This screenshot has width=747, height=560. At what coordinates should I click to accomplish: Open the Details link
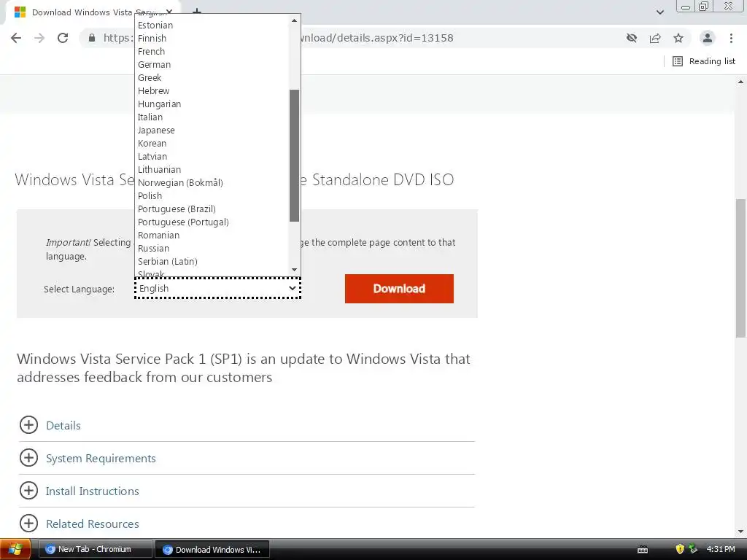pos(63,426)
